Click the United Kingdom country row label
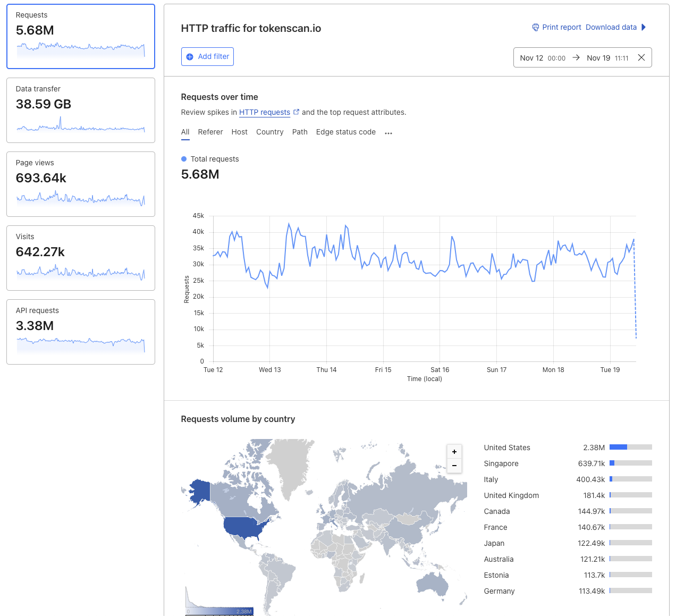676x616 pixels. 511,495
